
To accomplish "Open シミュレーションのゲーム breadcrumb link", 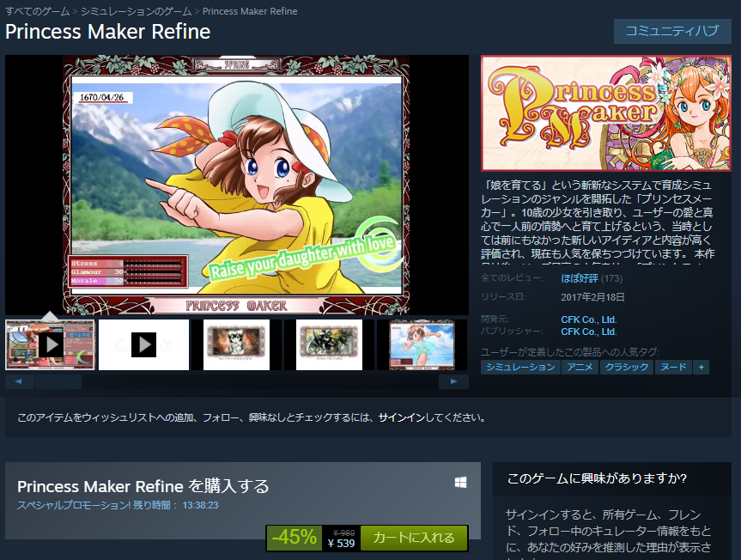I will (x=137, y=11).
